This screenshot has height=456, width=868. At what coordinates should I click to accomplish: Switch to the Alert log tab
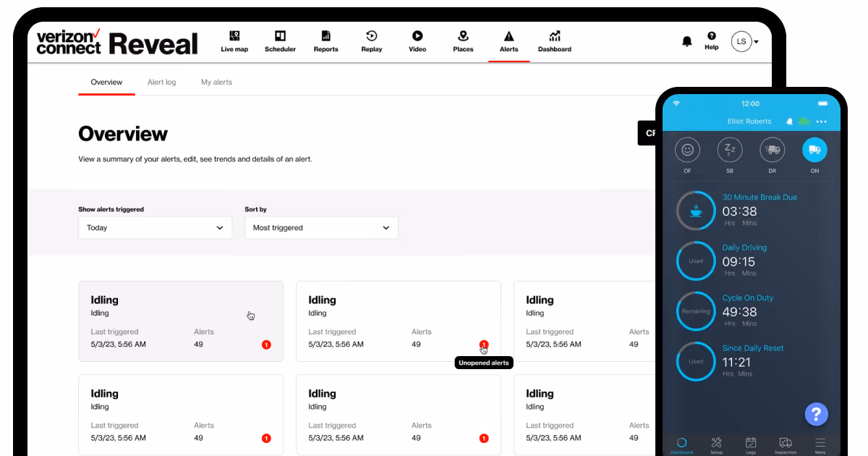pyautogui.click(x=161, y=83)
